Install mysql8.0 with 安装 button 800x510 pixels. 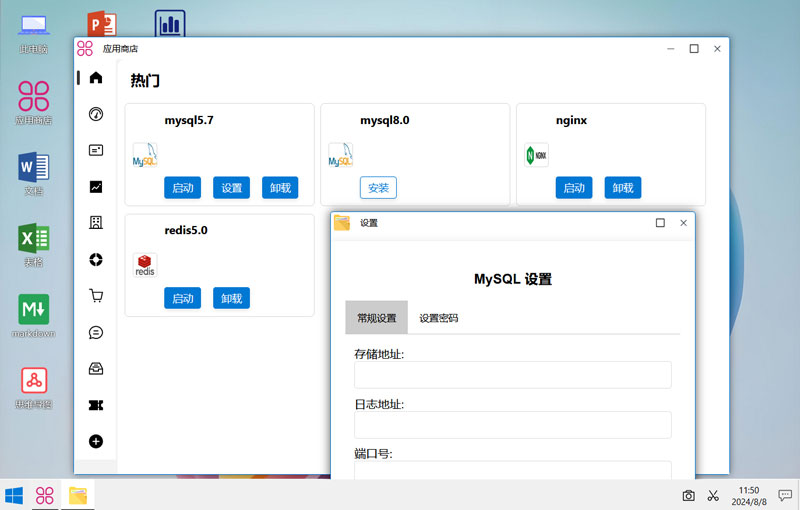point(378,188)
